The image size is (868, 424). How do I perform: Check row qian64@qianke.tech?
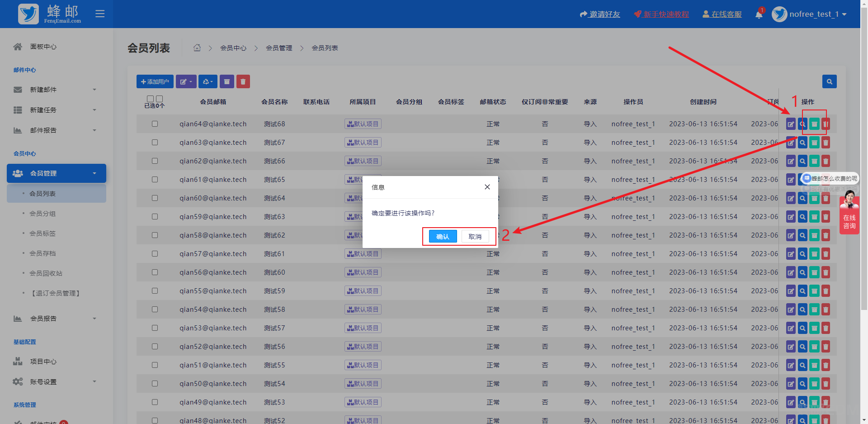click(155, 124)
